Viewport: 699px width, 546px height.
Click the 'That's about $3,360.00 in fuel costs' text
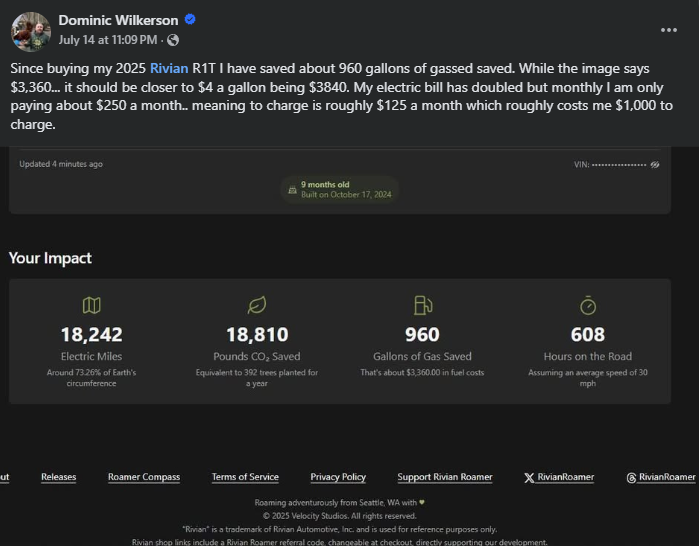pyautogui.click(x=422, y=373)
